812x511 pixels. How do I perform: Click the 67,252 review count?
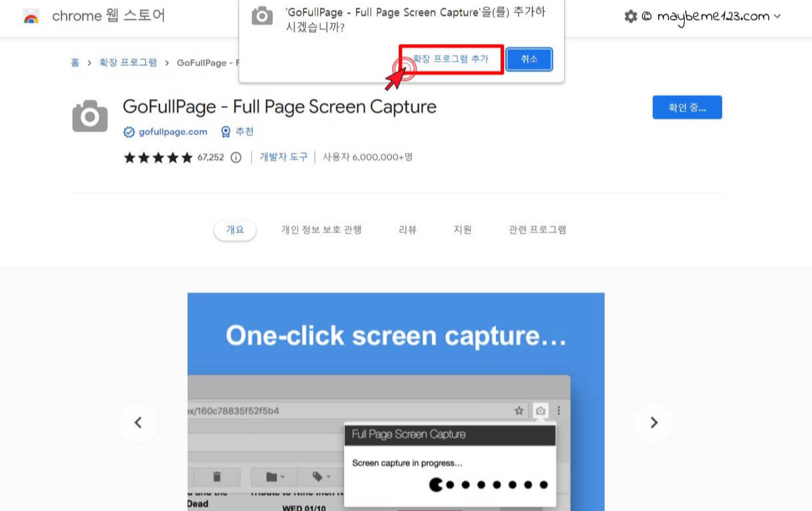(211, 158)
